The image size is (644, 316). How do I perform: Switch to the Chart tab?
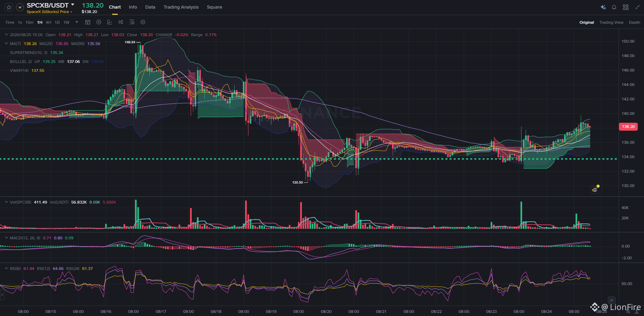coord(115,7)
